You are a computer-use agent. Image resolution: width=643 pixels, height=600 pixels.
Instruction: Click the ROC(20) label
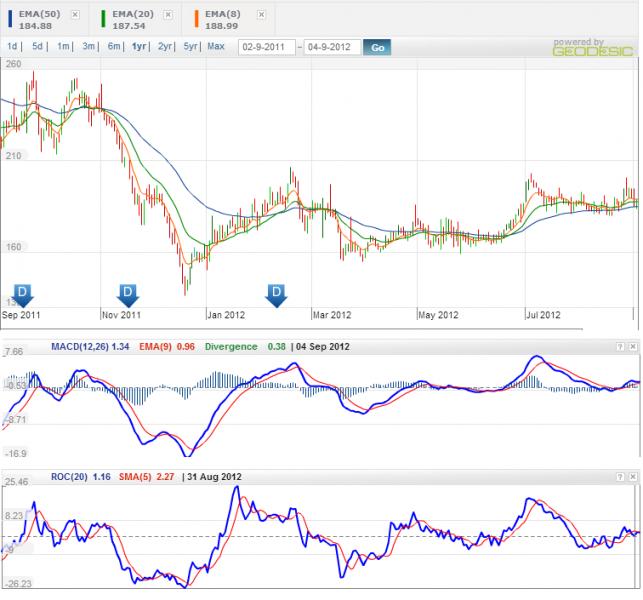(69, 477)
